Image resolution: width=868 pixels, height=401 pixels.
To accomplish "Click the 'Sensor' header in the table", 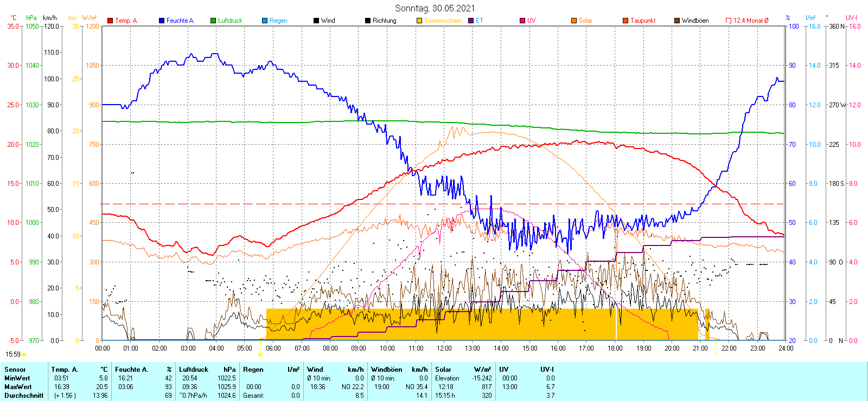I will [x=15, y=370].
